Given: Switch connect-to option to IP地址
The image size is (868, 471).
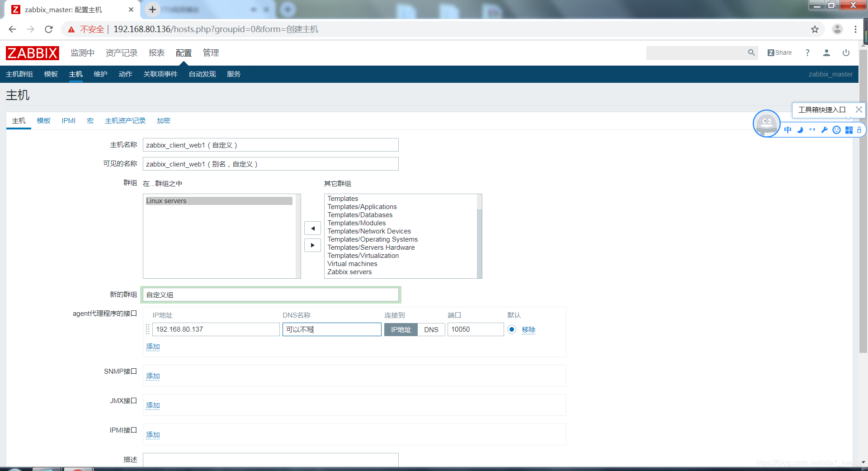Looking at the screenshot, I should point(401,329).
